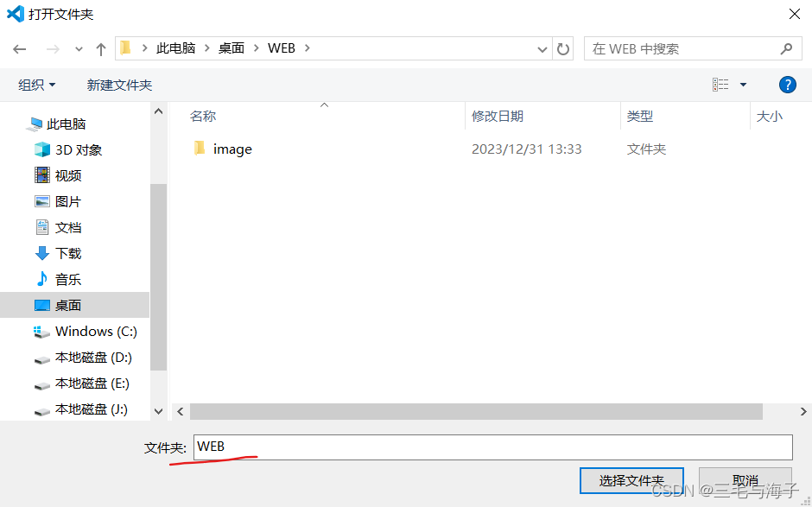The image size is (812, 507).
Task: Click the horizontal scrollbar thumb
Action: point(476,412)
